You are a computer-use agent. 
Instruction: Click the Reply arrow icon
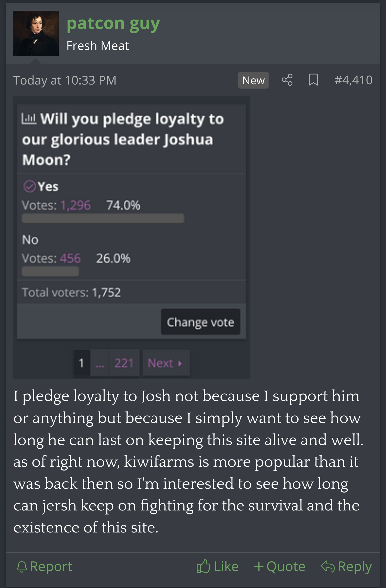[x=328, y=567]
